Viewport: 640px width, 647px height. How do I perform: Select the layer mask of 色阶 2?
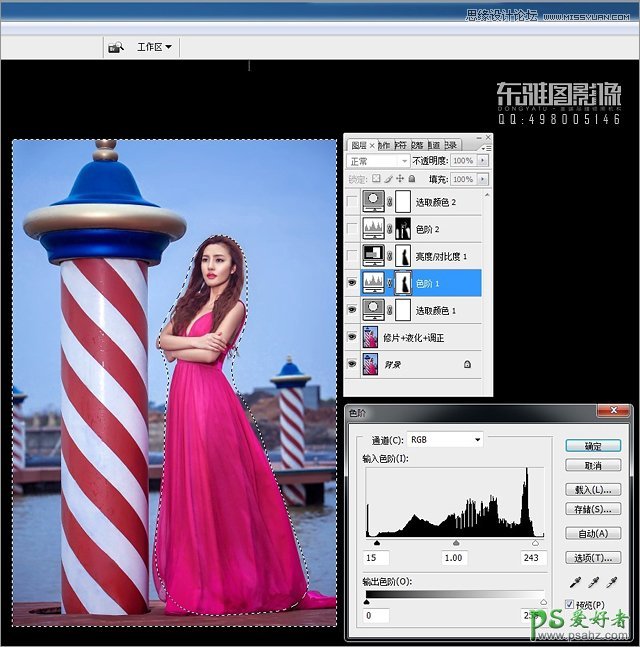pos(405,229)
